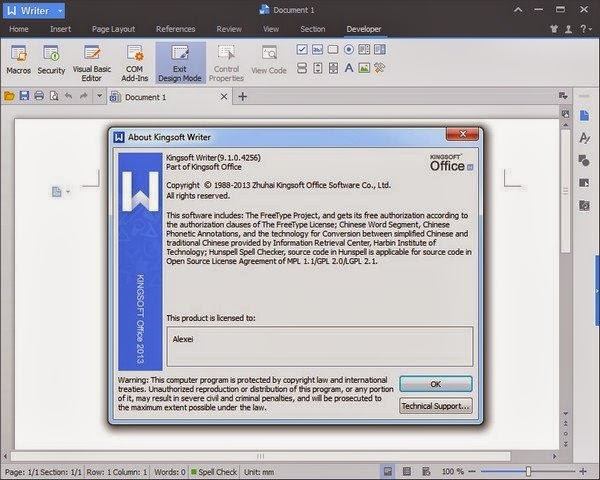The image size is (600, 480).
Task: Insert a check box control
Action: pyautogui.click(x=302, y=49)
